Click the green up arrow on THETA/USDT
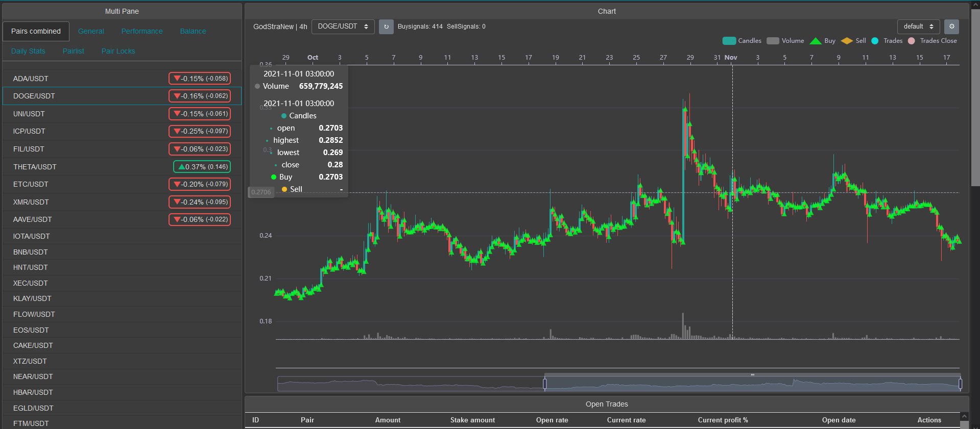980x429 pixels. 181,167
